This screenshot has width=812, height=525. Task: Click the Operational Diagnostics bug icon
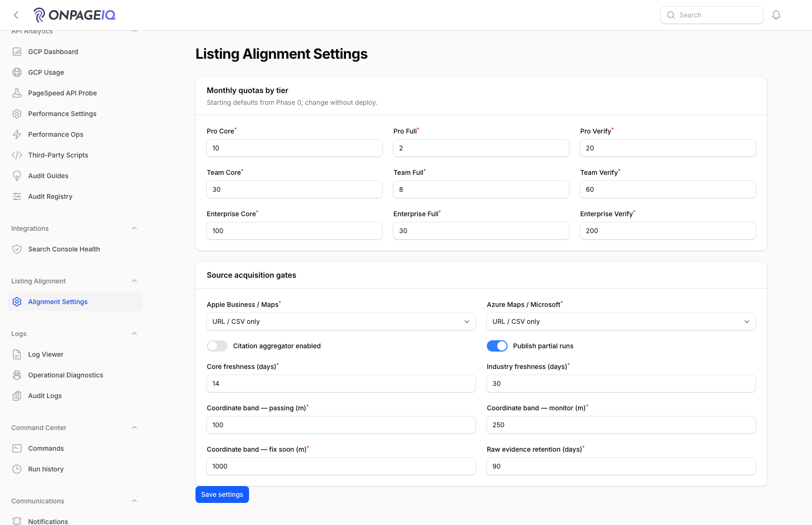pos(17,375)
